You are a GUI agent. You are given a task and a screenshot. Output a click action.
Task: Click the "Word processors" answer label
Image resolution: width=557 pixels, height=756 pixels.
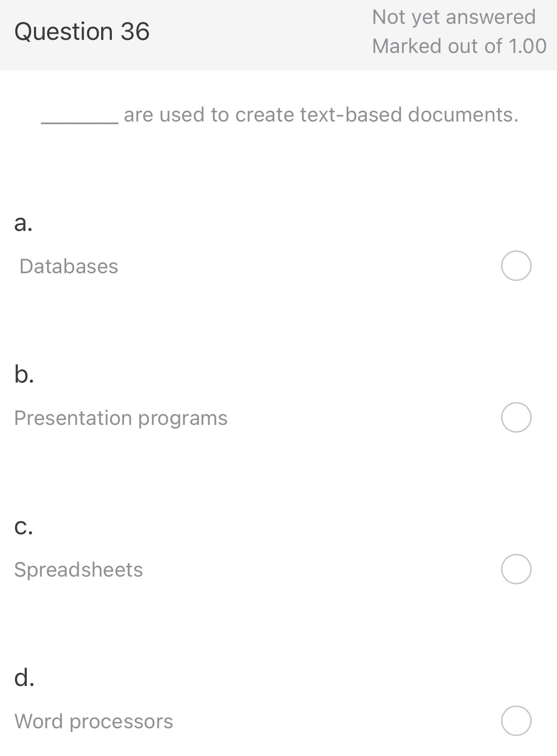pyautogui.click(x=93, y=721)
